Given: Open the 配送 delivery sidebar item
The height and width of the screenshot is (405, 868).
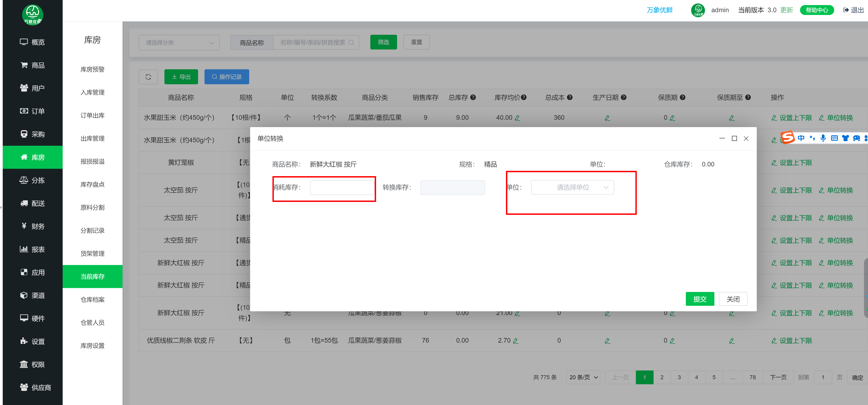Looking at the screenshot, I should coord(32,203).
